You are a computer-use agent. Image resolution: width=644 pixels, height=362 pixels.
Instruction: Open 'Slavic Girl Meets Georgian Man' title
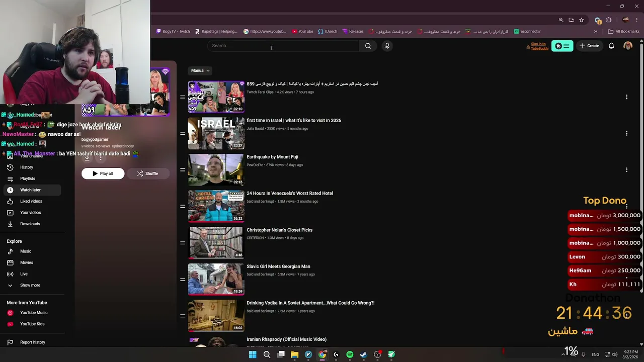pos(278,266)
